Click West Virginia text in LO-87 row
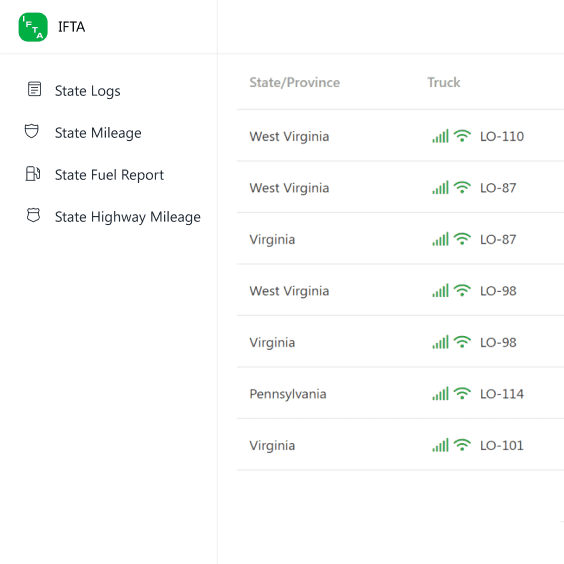The width and height of the screenshot is (564, 564). pos(289,188)
